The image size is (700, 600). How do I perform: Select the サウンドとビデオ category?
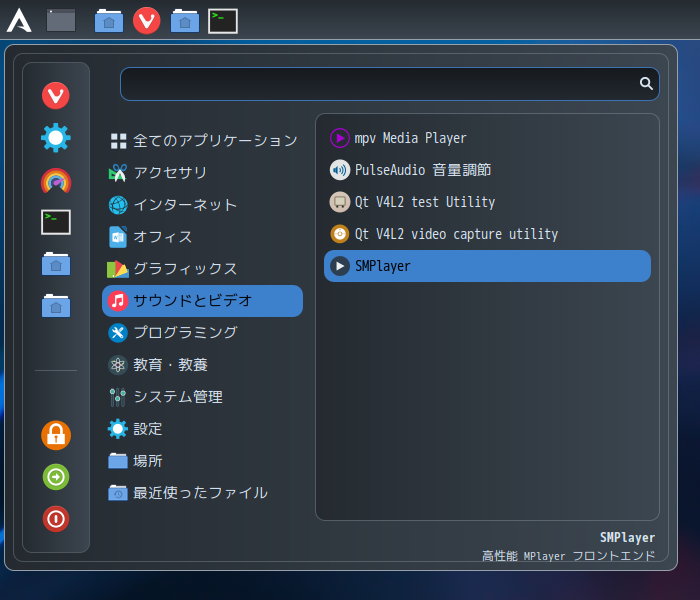click(x=203, y=301)
